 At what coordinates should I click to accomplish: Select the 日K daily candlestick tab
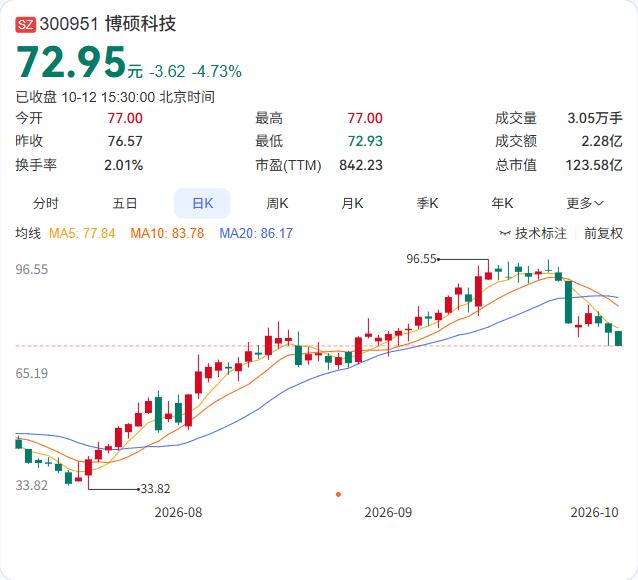click(x=202, y=203)
